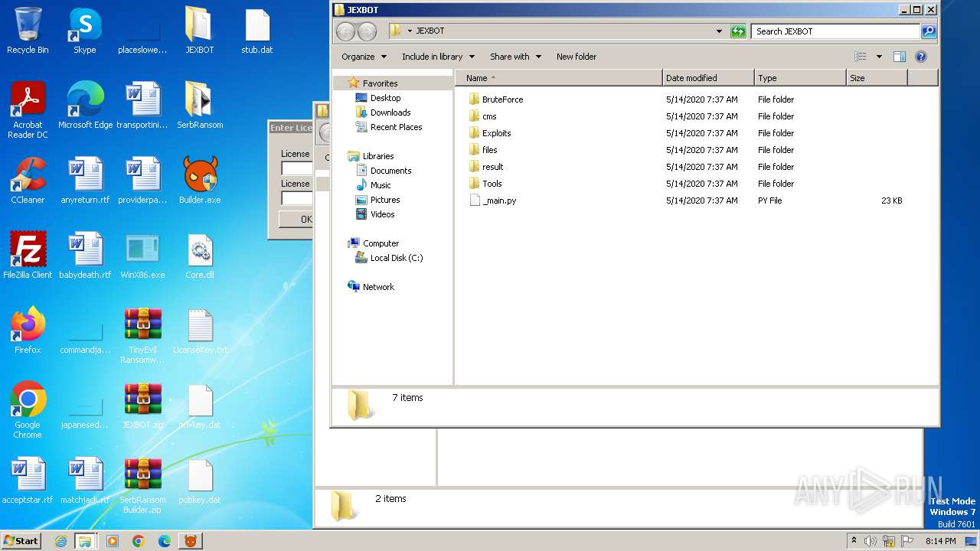Open Desktop in the navigation pane
This screenshot has height=551, width=980.
click(x=385, y=98)
